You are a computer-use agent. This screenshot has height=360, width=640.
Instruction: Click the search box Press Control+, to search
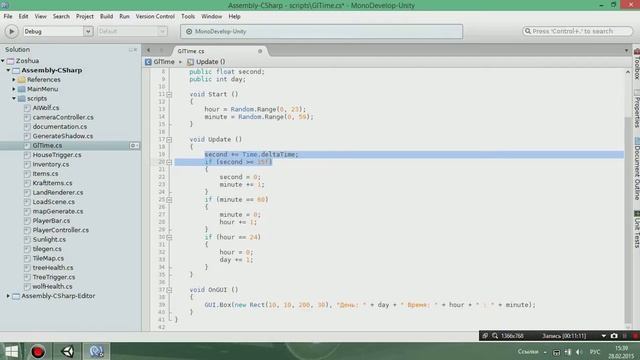[577, 31]
